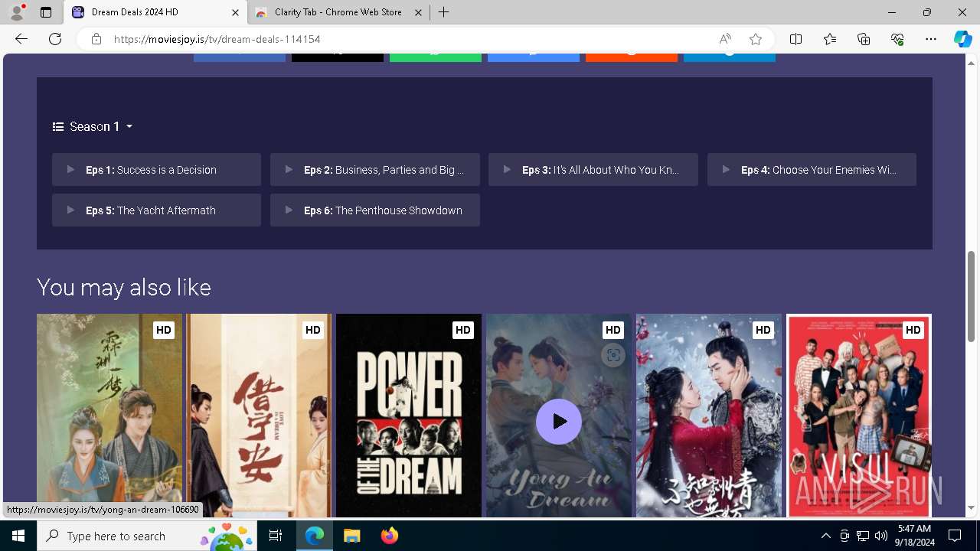This screenshot has height=551, width=980.
Task: Open split screen view
Action: tap(796, 39)
